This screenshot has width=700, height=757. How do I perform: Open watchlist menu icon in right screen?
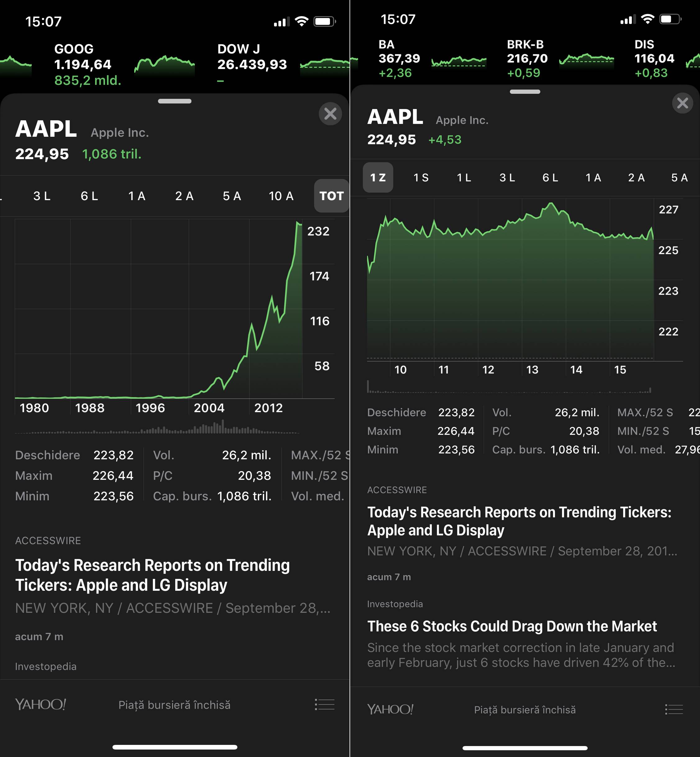click(674, 709)
